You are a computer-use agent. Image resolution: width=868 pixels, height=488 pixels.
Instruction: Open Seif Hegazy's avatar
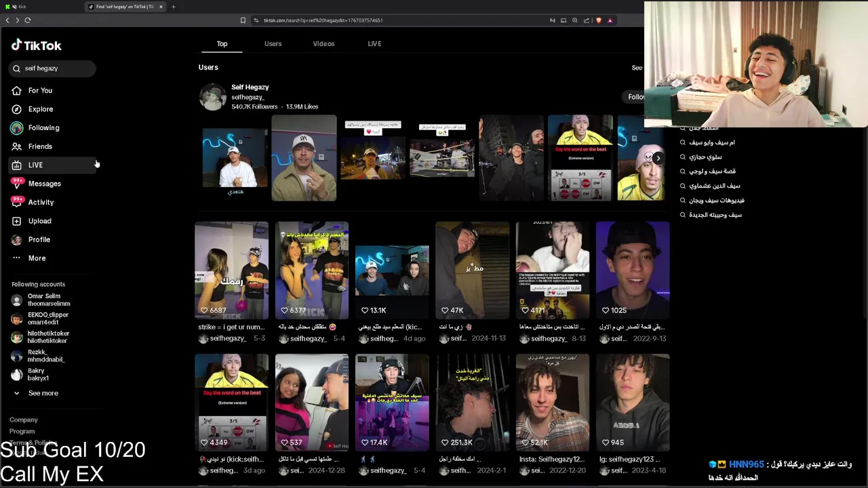212,97
